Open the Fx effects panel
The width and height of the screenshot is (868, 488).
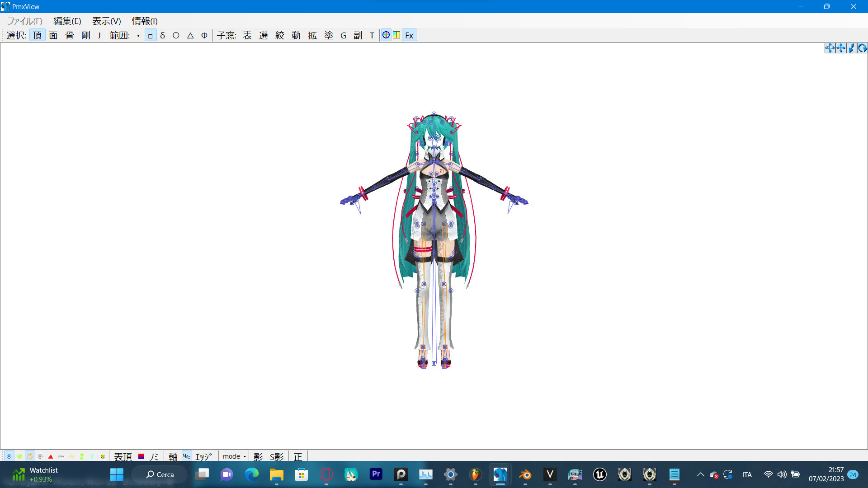(409, 35)
